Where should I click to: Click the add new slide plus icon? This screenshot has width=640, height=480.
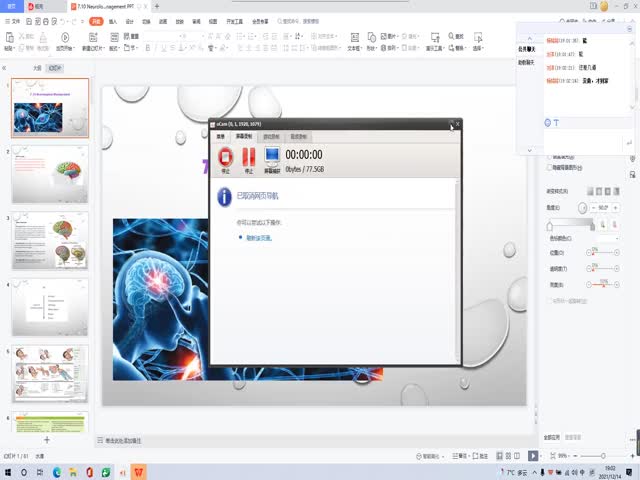click(x=46, y=440)
